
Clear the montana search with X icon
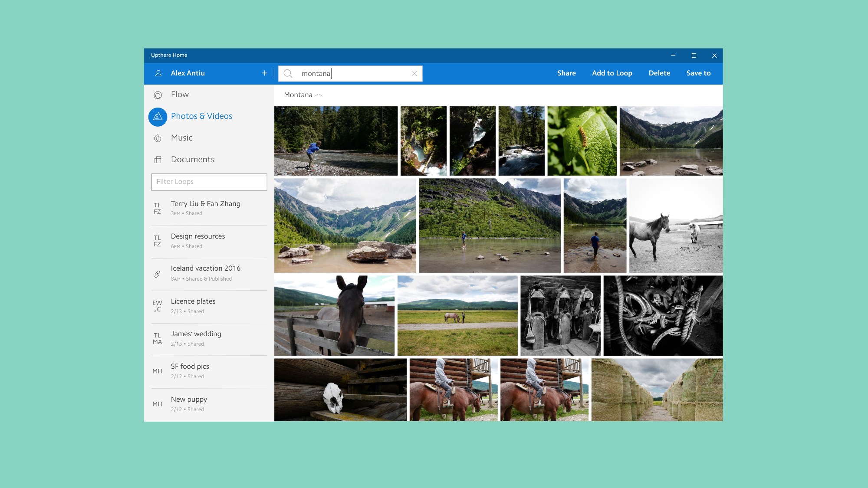click(x=414, y=74)
